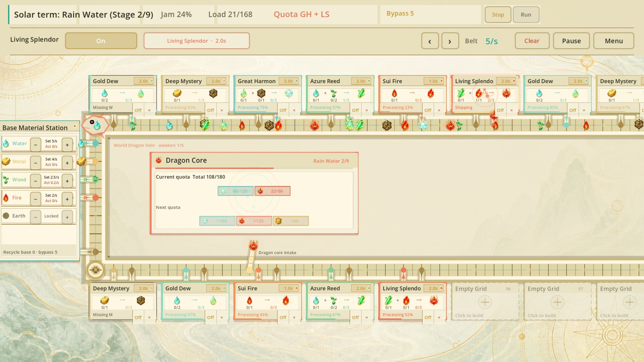Toggle Off on top Sui Fire machine
Image resolution: width=644 pixels, height=362 pixels.
coord(428,110)
